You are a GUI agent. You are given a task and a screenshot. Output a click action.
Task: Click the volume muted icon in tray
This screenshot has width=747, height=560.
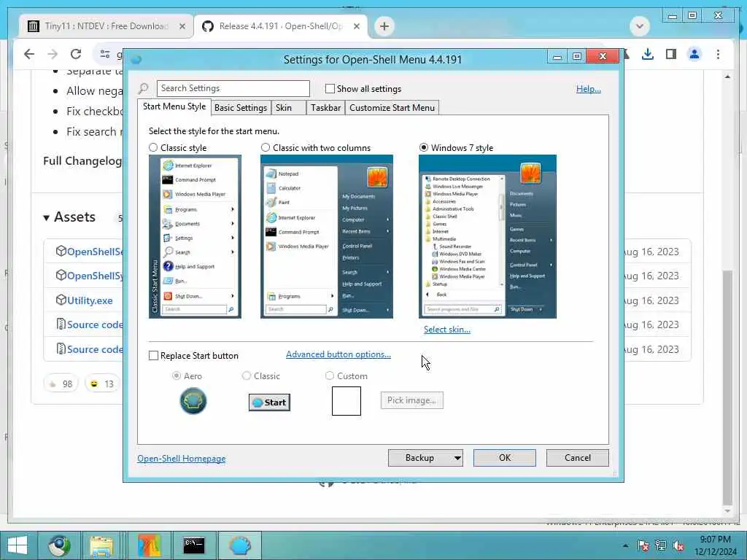(678, 545)
